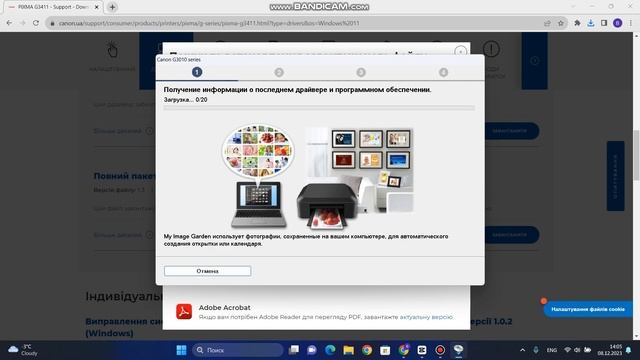Select step 2 indicator in Canon installer
The width and height of the screenshot is (640, 360).
[279, 72]
